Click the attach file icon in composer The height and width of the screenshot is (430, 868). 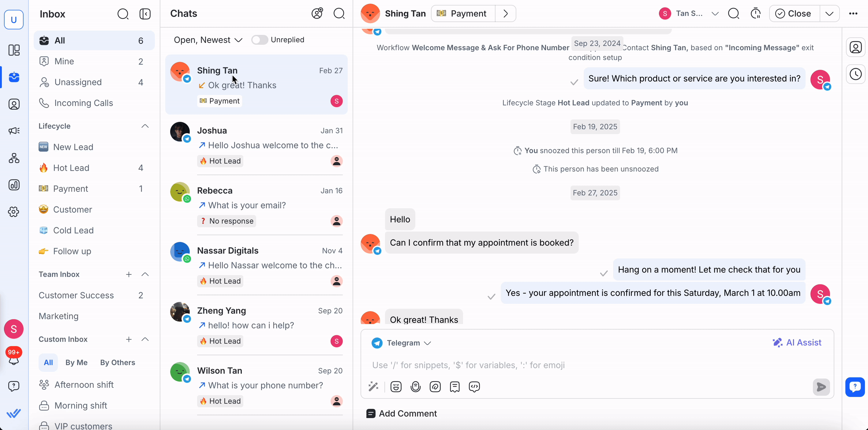click(435, 387)
